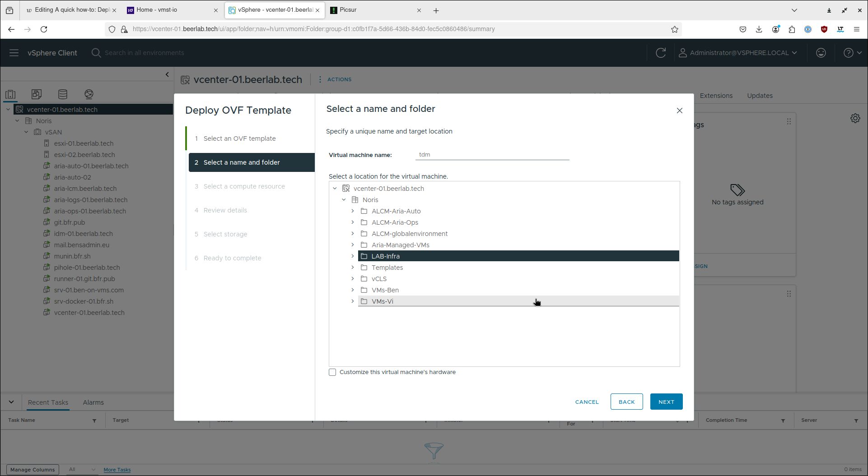
Task: Open the All tasks filter dropdown
Action: [x=82, y=469]
